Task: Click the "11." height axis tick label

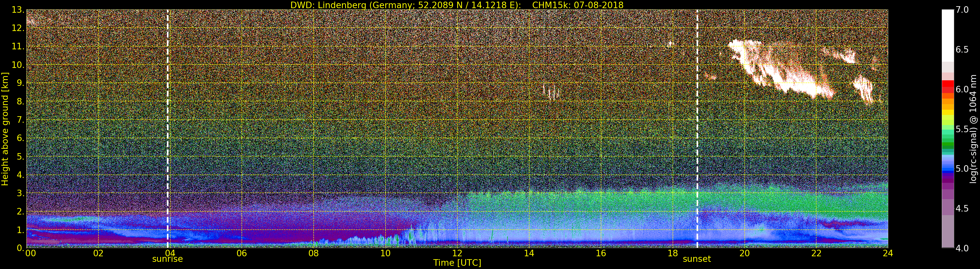Action: (18, 46)
